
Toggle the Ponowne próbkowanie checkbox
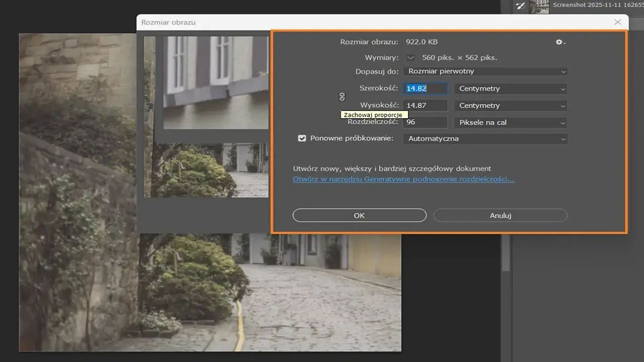point(302,138)
